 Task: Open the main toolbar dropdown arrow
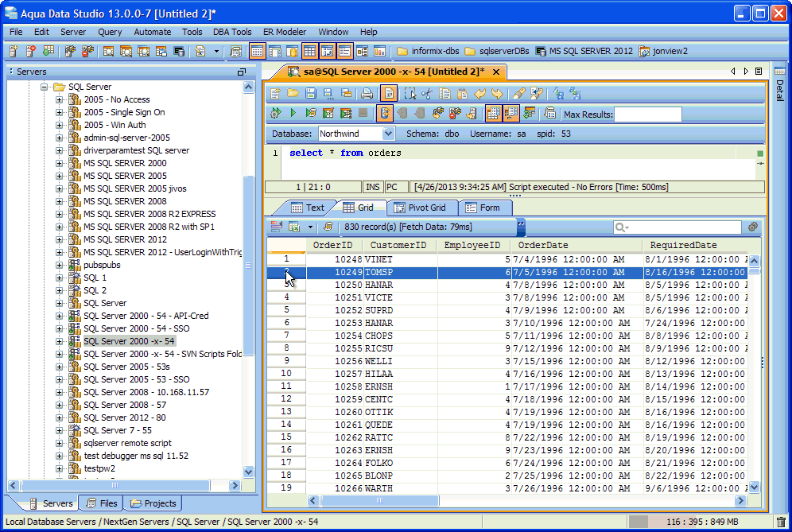(217, 51)
